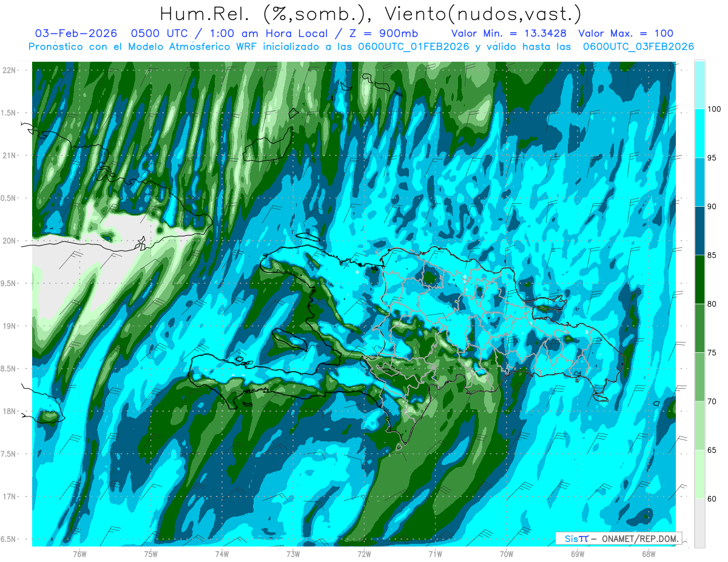This screenshot has width=728, height=562.
Task: Click the green 75–80 legend color band
Action: [699, 328]
